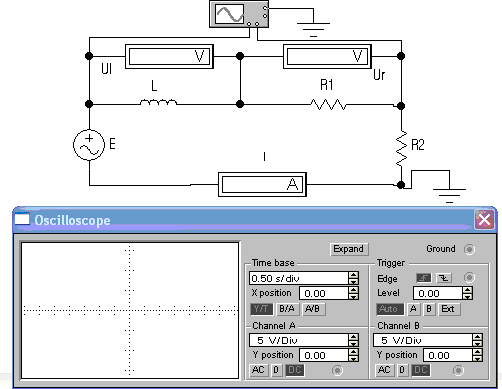
Task: Click the time base 0.50 s/div field
Action: [299, 278]
